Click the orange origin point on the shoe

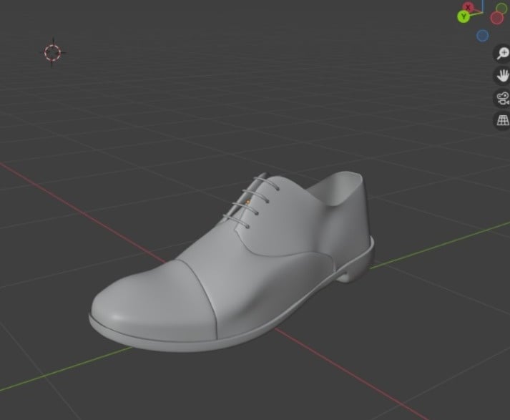[x=247, y=202]
